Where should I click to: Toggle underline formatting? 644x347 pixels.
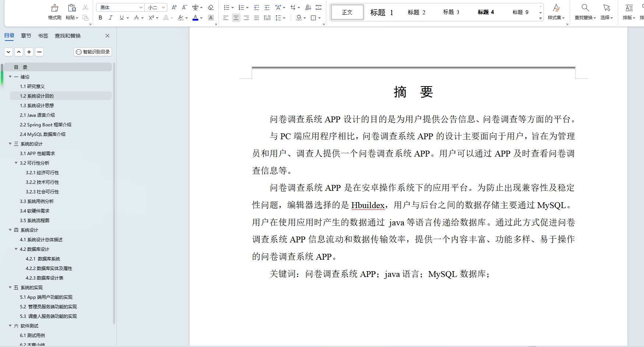[121, 18]
